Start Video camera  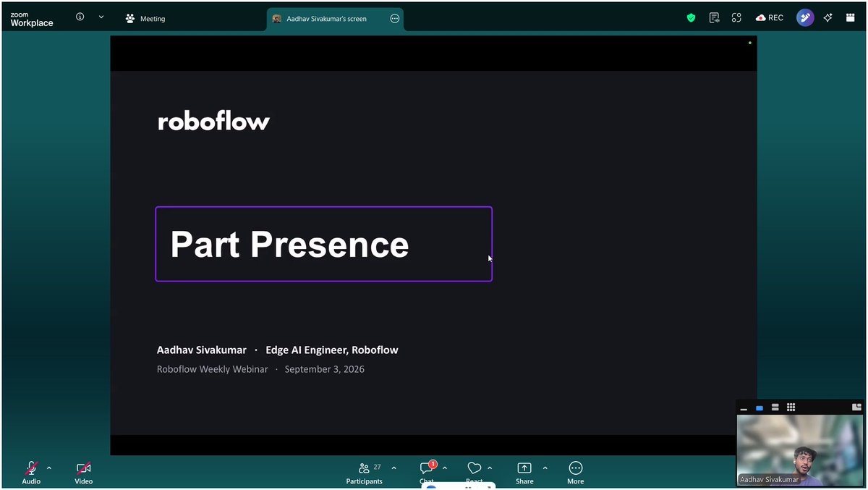coord(84,473)
